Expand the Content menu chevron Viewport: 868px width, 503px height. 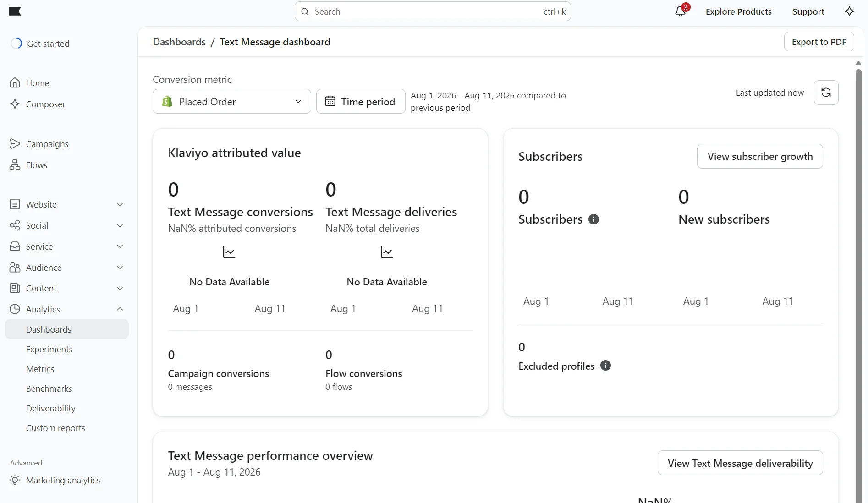120,288
